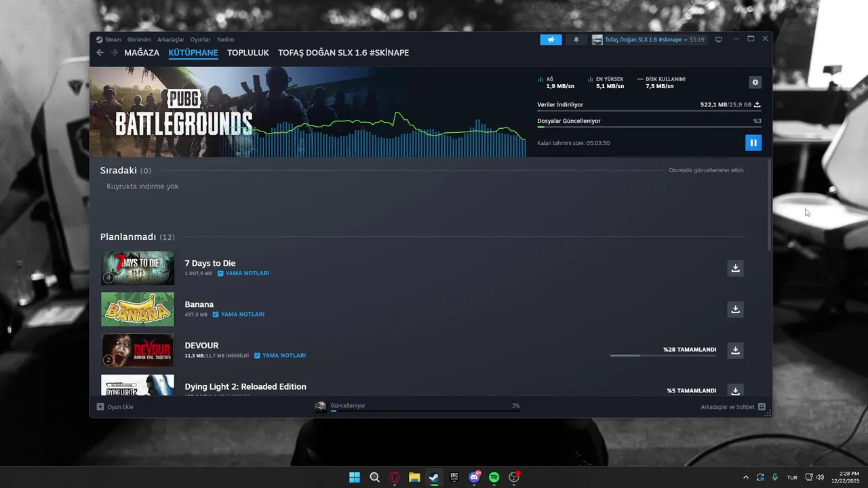The width and height of the screenshot is (868, 488).
Task: Click the 7 Days to Die title
Action: tap(210, 263)
